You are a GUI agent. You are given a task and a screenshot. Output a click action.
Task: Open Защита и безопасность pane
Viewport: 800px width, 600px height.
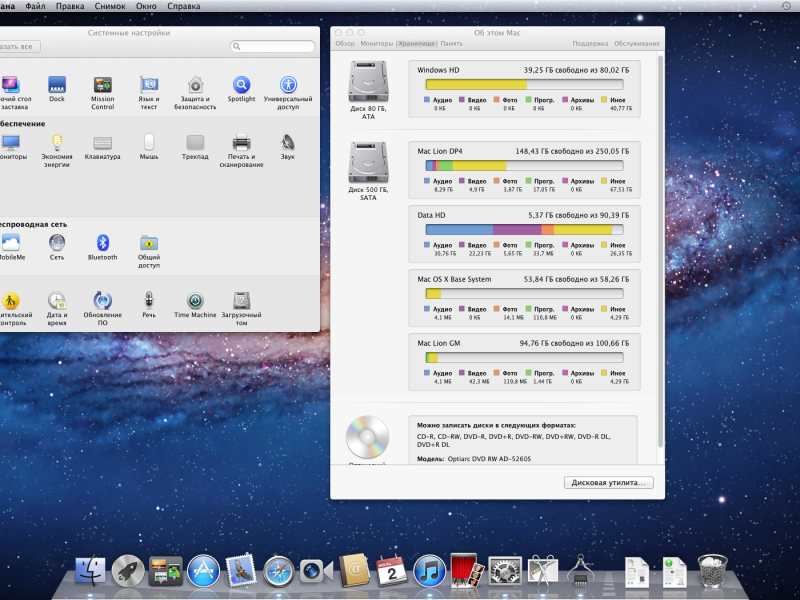(x=195, y=93)
